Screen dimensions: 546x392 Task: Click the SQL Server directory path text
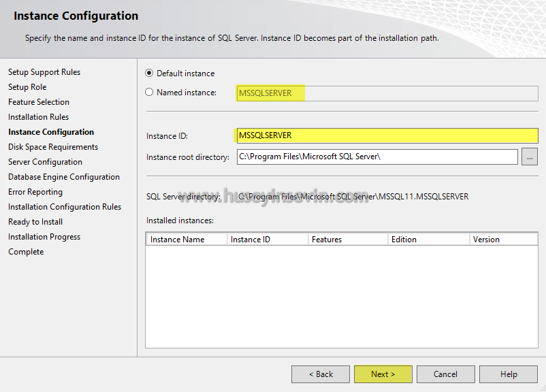click(353, 197)
